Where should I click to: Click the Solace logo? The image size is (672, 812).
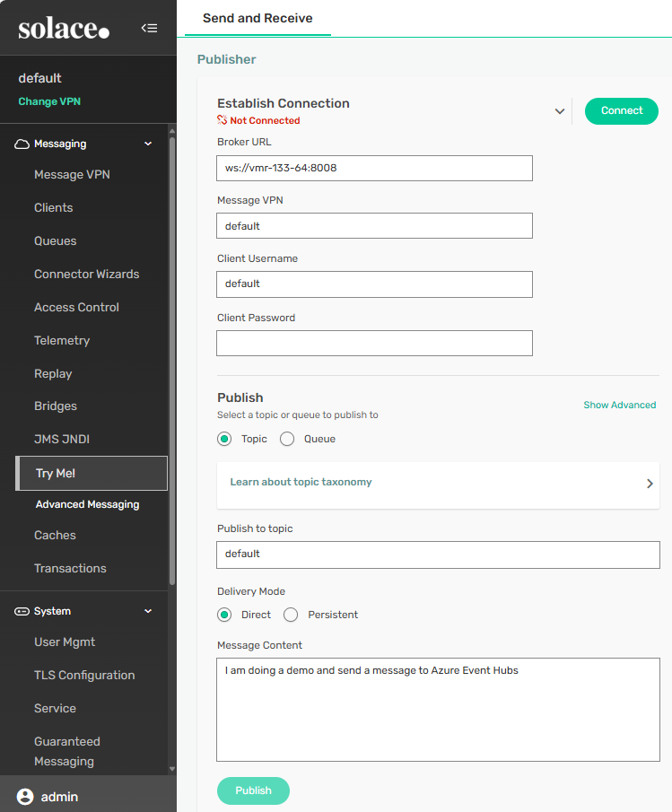click(64, 29)
